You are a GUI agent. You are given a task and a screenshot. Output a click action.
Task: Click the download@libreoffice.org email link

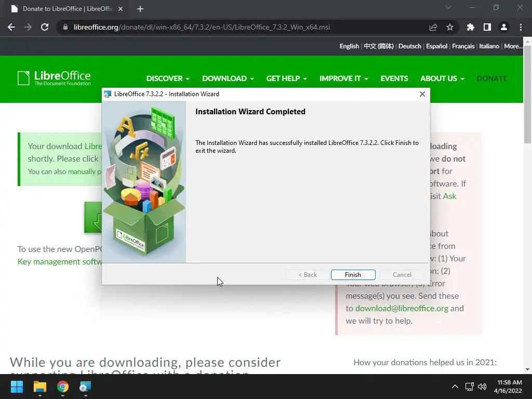coord(402,309)
